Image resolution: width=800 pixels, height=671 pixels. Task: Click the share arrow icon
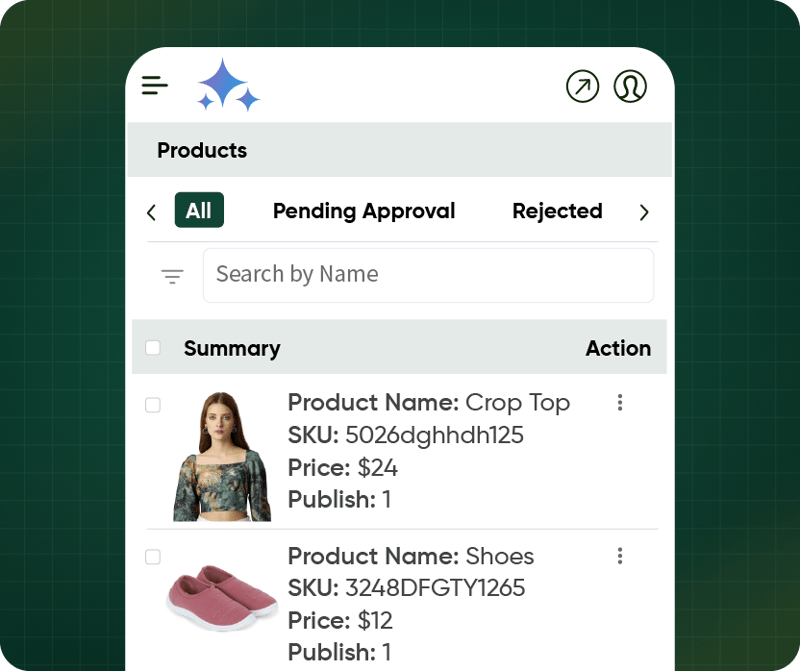point(582,87)
